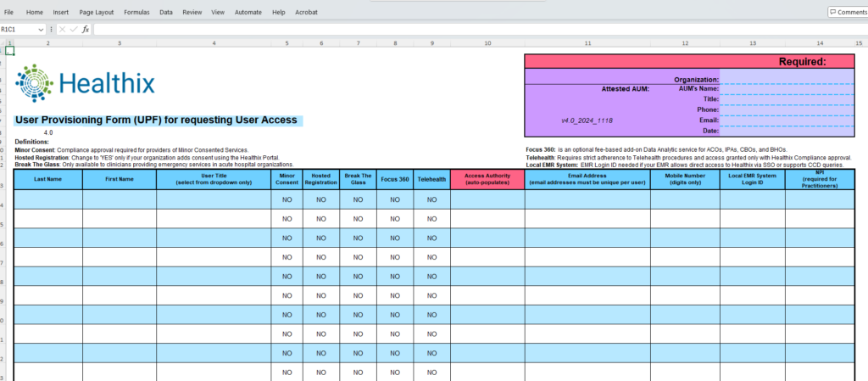Viewport: 868px width, 381px height.
Task: Click the Phone entry field in Required box
Action: [x=787, y=110]
